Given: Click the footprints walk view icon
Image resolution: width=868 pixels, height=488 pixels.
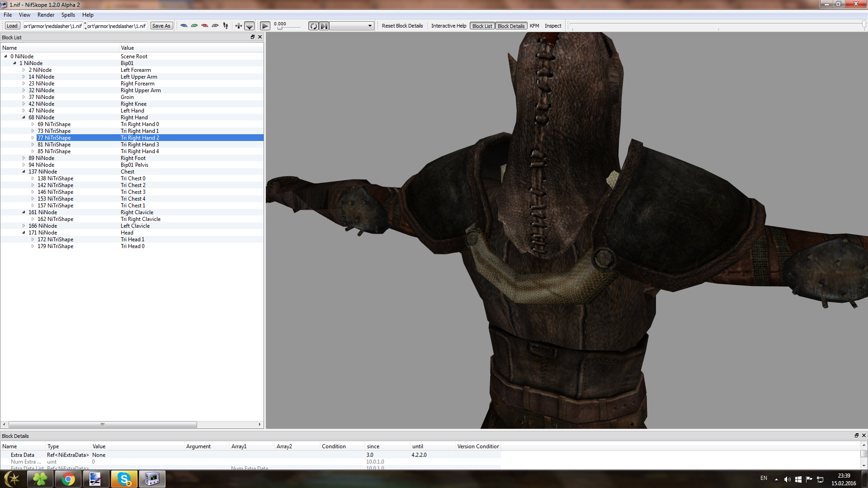Looking at the screenshot, I should [226, 26].
